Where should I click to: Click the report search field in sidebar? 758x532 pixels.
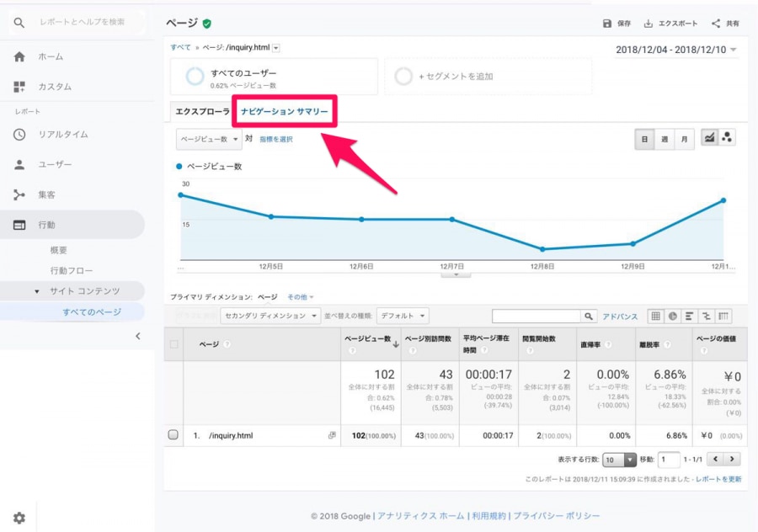tap(83, 22)
